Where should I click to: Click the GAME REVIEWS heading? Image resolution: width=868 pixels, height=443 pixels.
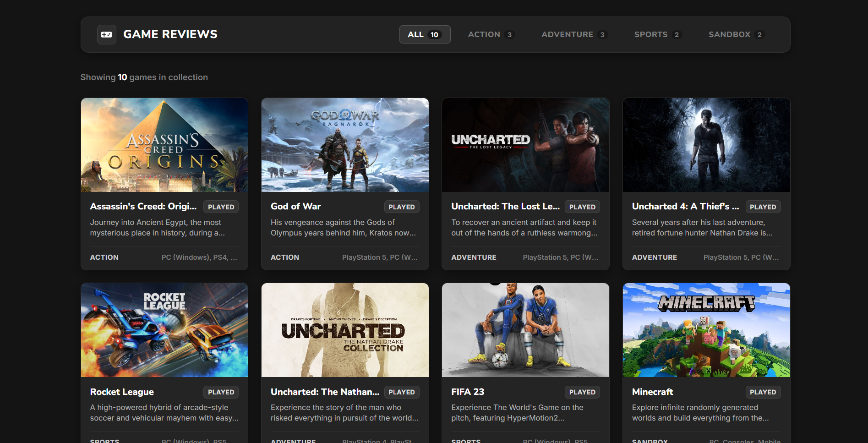point(170,34)
